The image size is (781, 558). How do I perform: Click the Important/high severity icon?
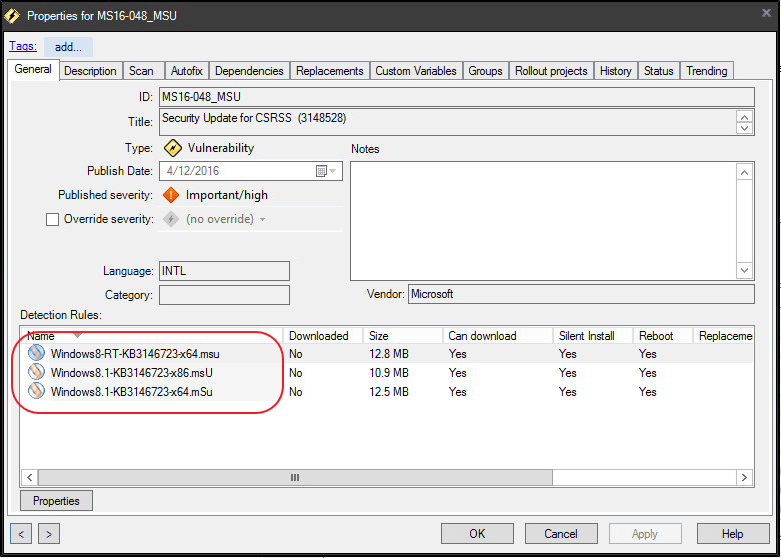coord(172,195)
